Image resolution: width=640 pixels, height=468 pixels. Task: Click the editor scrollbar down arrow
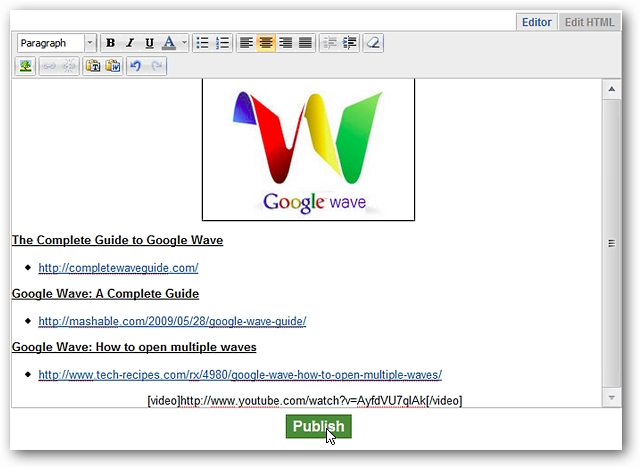pos(611,397)
